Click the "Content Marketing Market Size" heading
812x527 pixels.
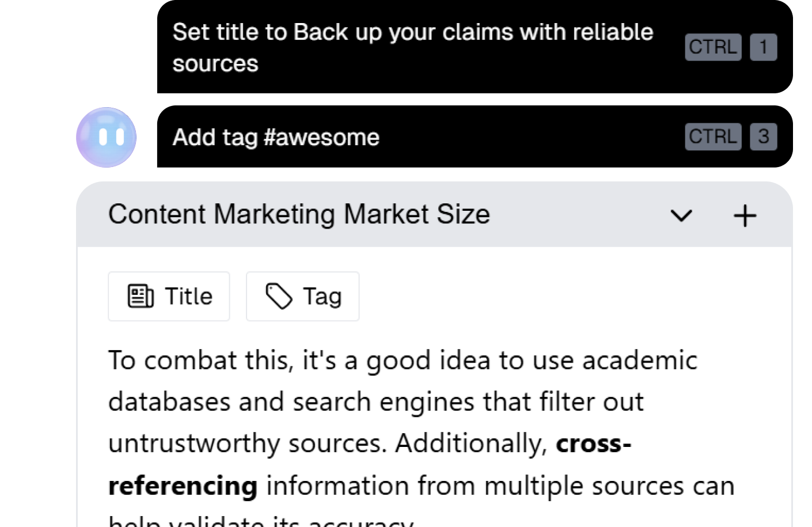point(299,214)
